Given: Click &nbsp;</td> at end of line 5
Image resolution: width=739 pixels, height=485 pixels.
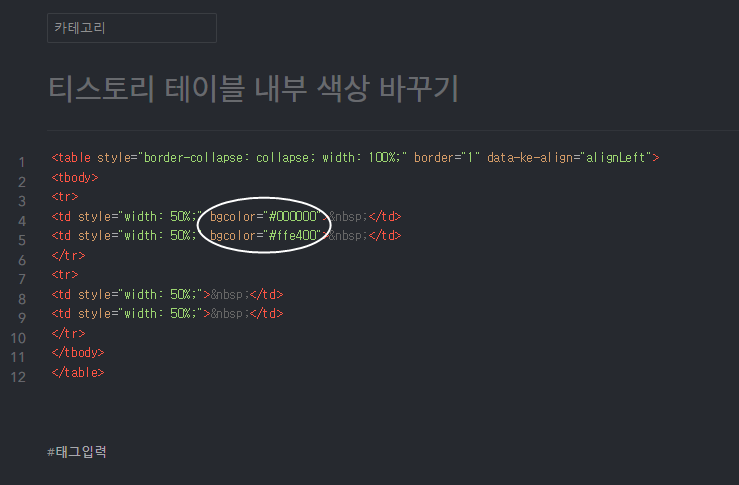Looking at the screenshot, I should coord(365,235).
